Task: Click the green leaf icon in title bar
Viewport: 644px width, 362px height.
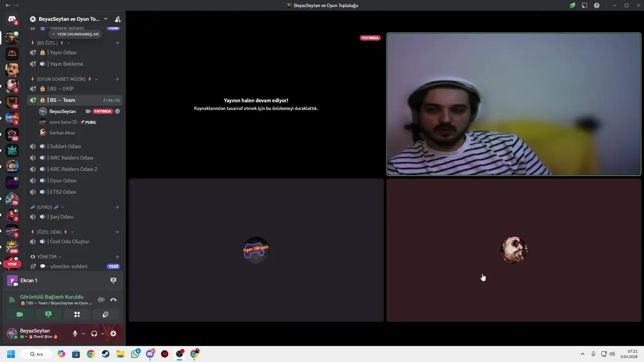Action: [x=573, y=5]
